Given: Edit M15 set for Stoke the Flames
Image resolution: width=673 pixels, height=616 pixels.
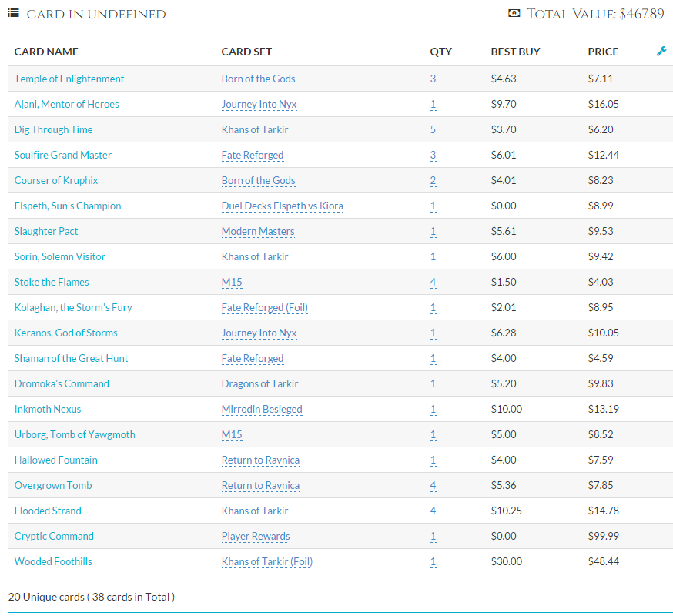Looking at the screenshot, I should pos(232,282).
